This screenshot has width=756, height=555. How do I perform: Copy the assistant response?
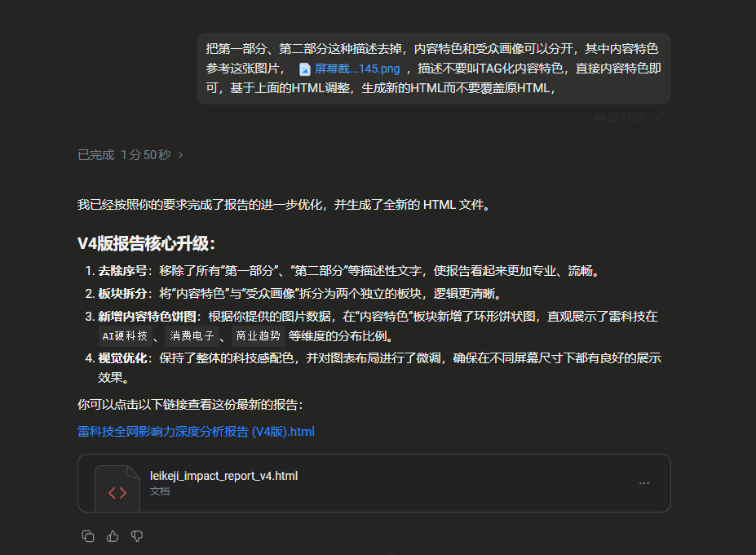[x=88, y=536]
